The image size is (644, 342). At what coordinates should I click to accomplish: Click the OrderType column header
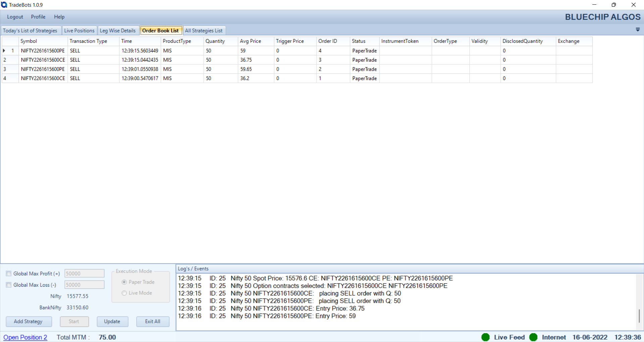[x=451, y=41]
